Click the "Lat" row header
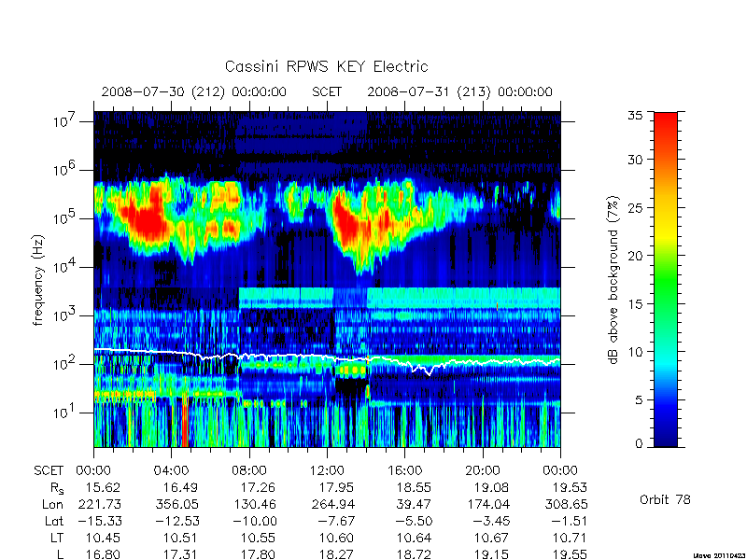747x560 pixels. point(54,522)
